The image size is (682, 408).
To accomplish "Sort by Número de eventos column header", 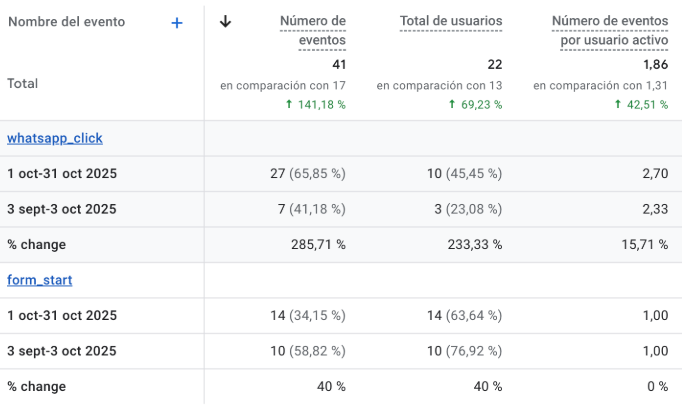I will point(313,30).
